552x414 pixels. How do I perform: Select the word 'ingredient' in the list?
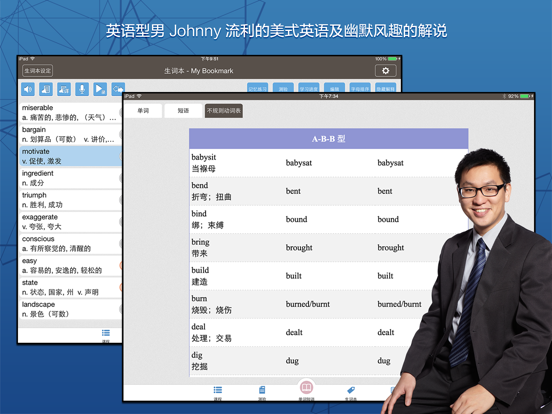[70, 178]
